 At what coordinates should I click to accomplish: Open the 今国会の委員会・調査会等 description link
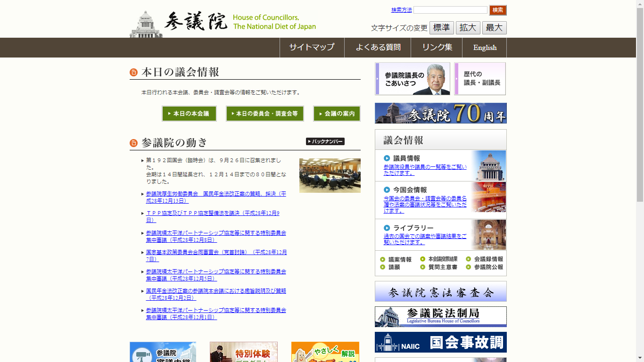click(425, 205)
